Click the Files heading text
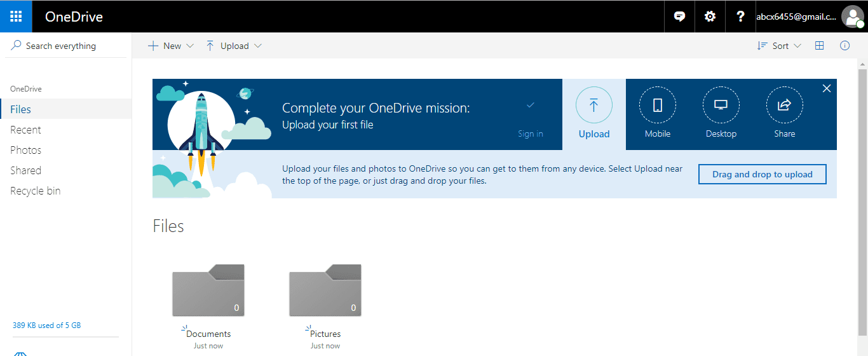The image size is (868, 356). (x=168, y=226)
